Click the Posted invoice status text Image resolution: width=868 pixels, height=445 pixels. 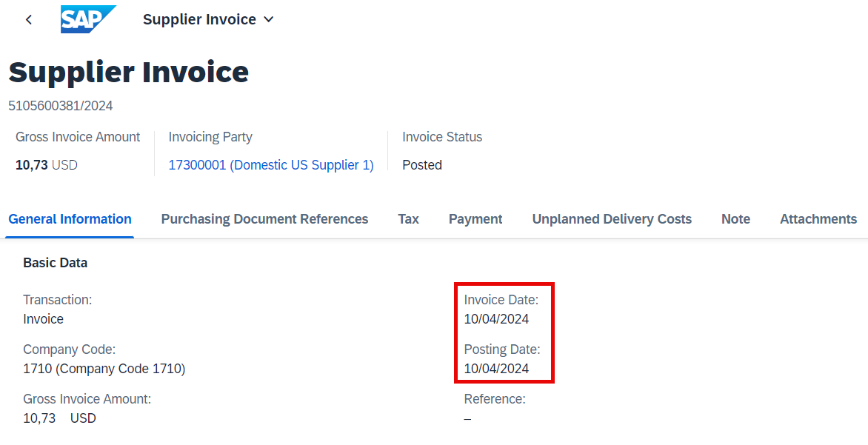[x=422, y=165]
